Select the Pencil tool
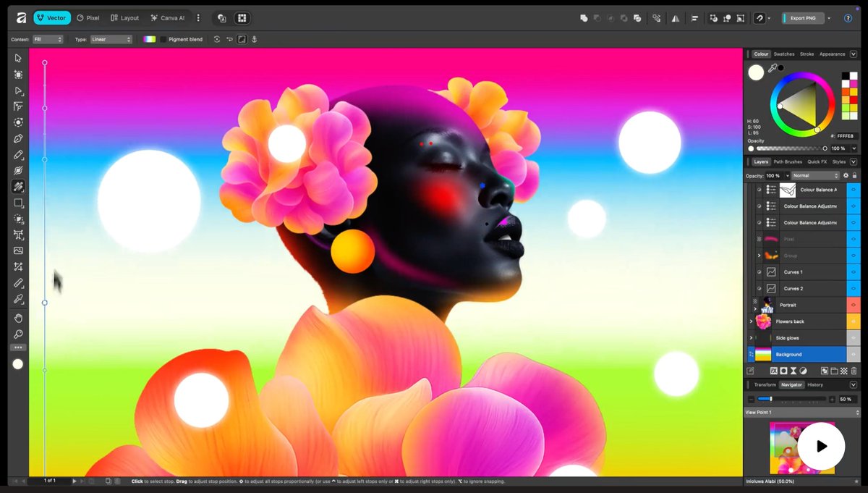Screen dimensions: 868x493 click(x=18, y=154)
